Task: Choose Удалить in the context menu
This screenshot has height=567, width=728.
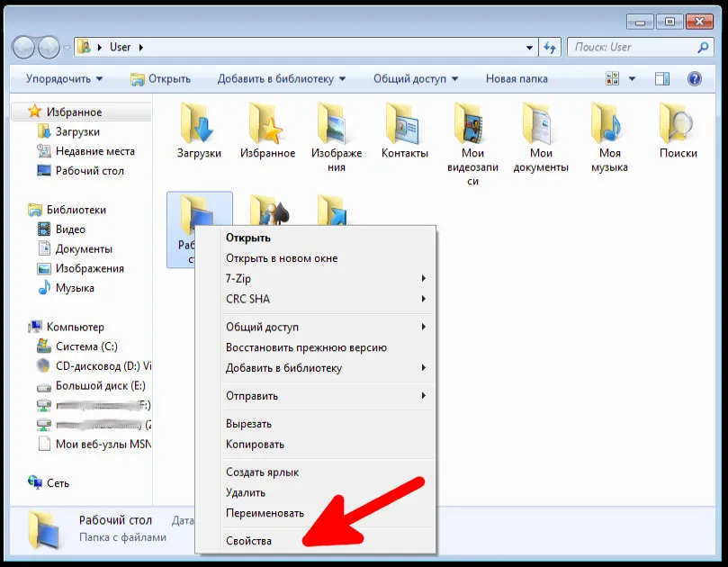Action: coord(328,492)
